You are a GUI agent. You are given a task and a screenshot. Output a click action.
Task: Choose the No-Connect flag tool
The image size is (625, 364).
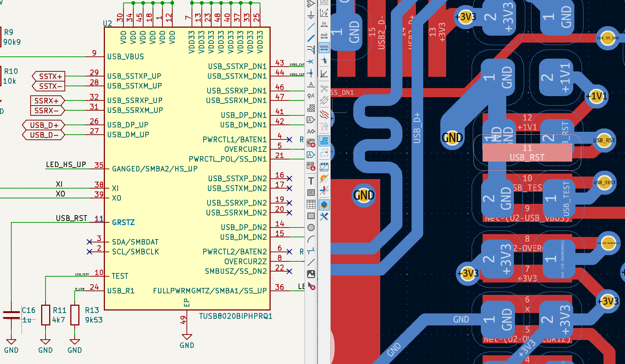(311, 62)
